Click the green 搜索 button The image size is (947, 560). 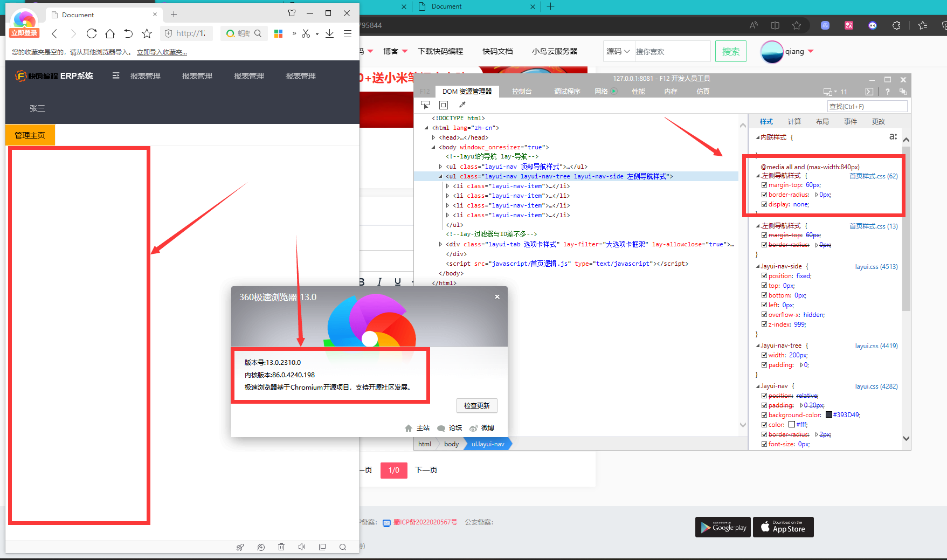pyautogui.click(x=731, y=51)
